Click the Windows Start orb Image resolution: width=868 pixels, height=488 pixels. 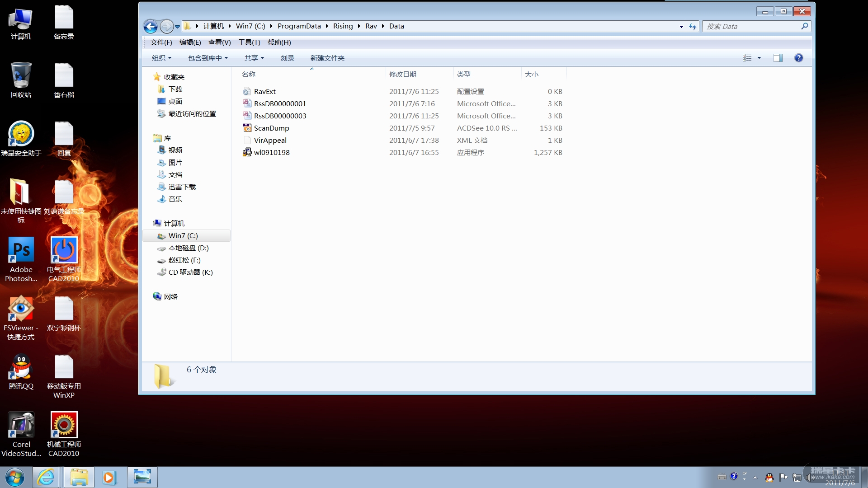pos(15,477)
